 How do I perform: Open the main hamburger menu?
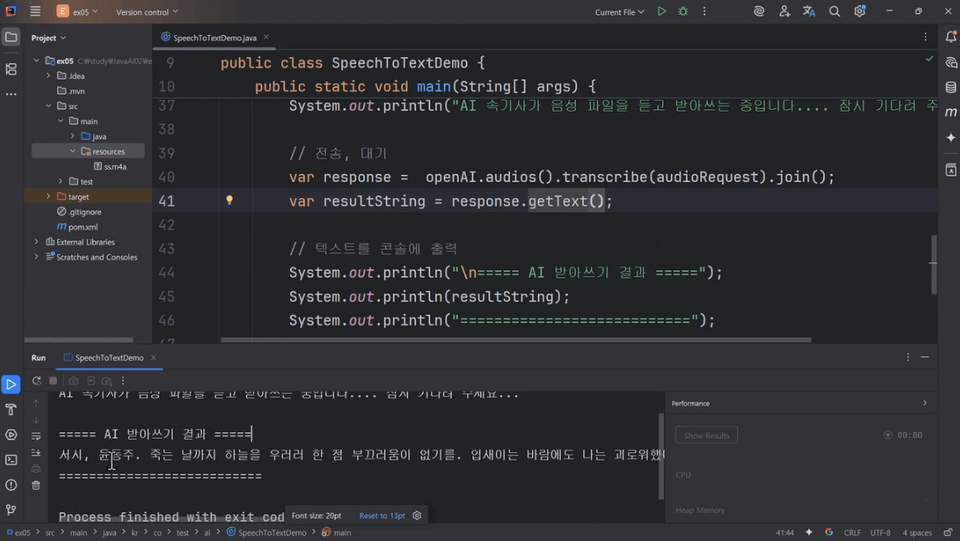(35, 11)
